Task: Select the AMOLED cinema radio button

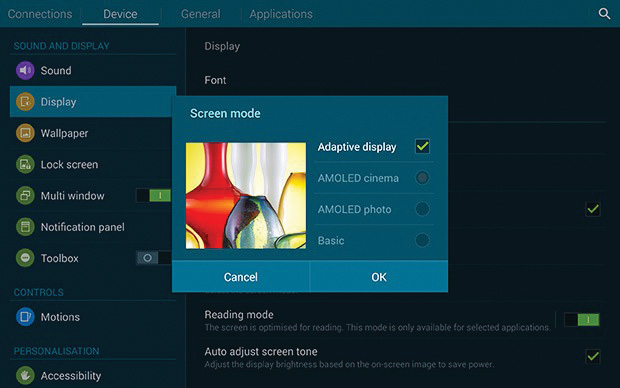Action: [422, 178]
